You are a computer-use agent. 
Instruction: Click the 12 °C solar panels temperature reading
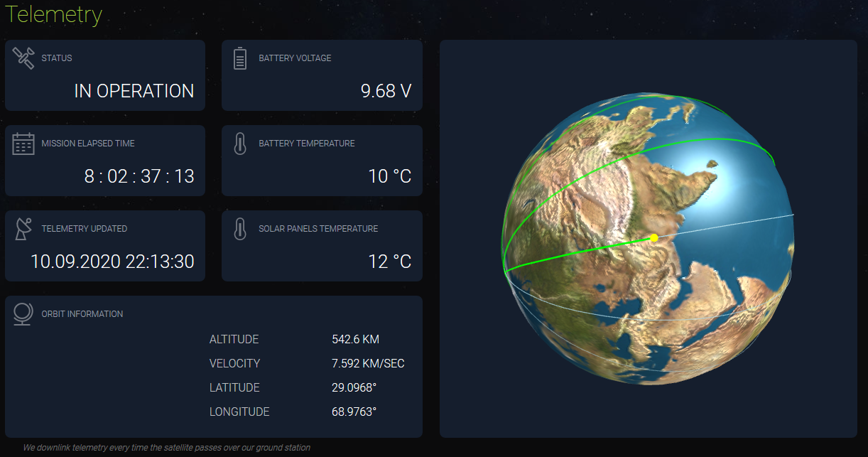point(389,262)
